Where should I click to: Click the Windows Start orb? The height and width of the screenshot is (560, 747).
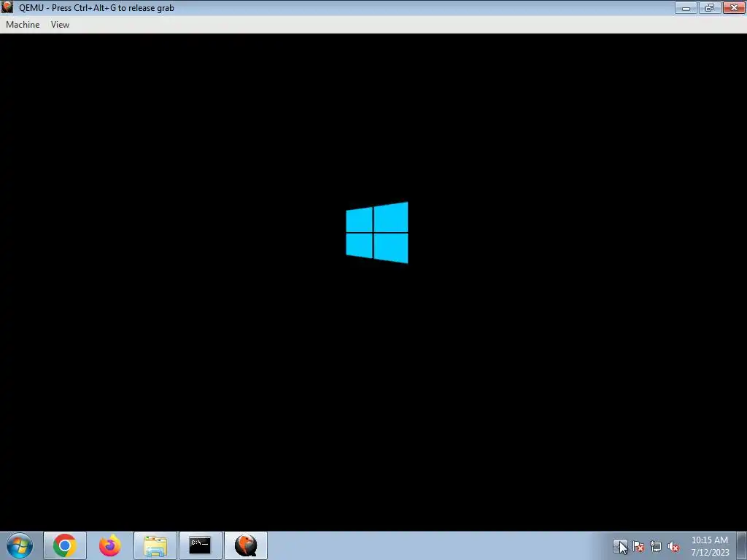(x=20, y=545)
